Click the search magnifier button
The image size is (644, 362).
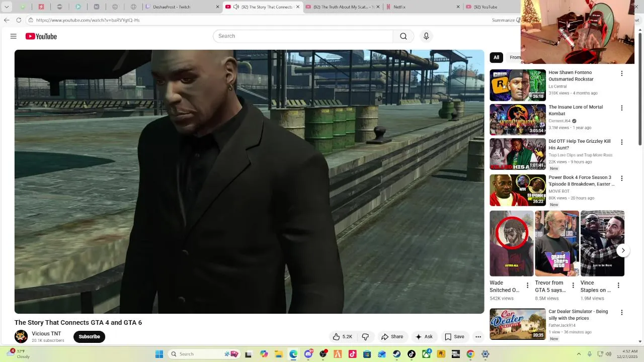(404, 36)
